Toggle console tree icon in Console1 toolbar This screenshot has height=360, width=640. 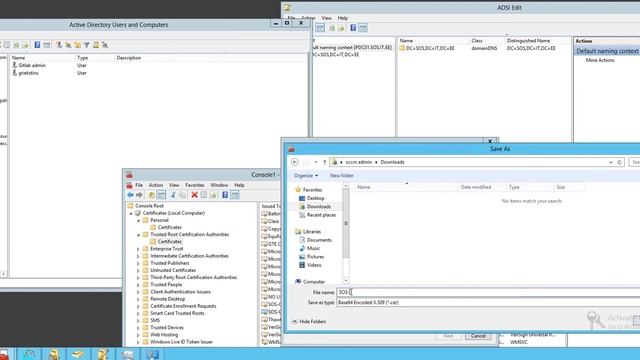point(161,195)
